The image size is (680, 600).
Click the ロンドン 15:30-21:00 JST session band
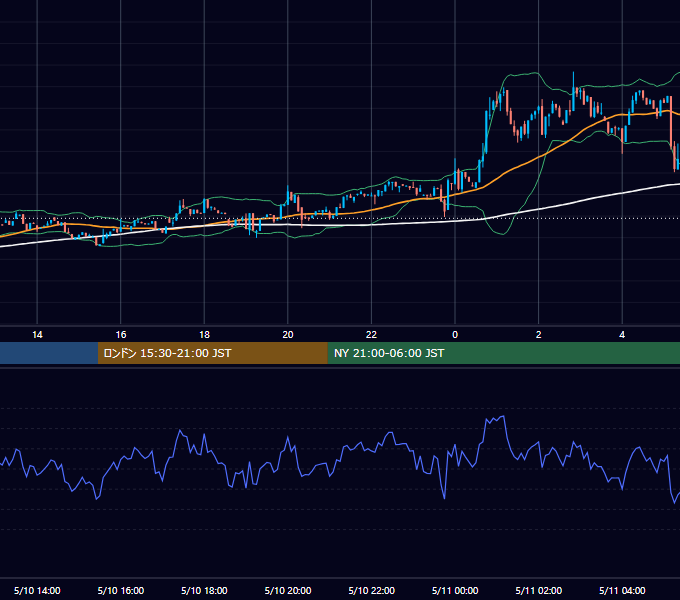tap(212, 353)
